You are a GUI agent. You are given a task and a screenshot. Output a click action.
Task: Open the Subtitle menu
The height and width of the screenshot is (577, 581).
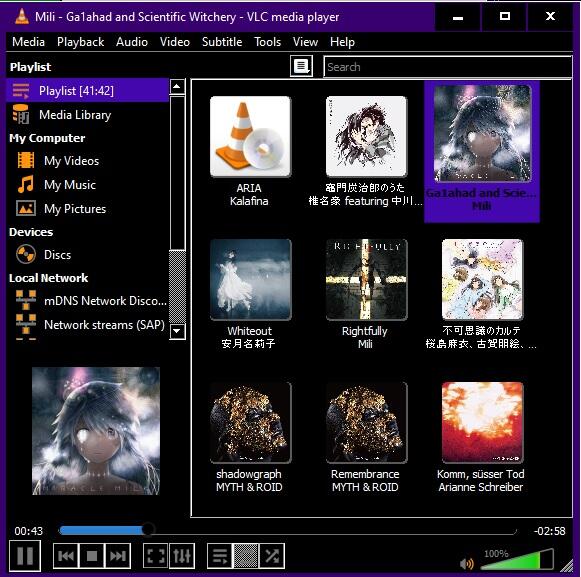(222, 42)
